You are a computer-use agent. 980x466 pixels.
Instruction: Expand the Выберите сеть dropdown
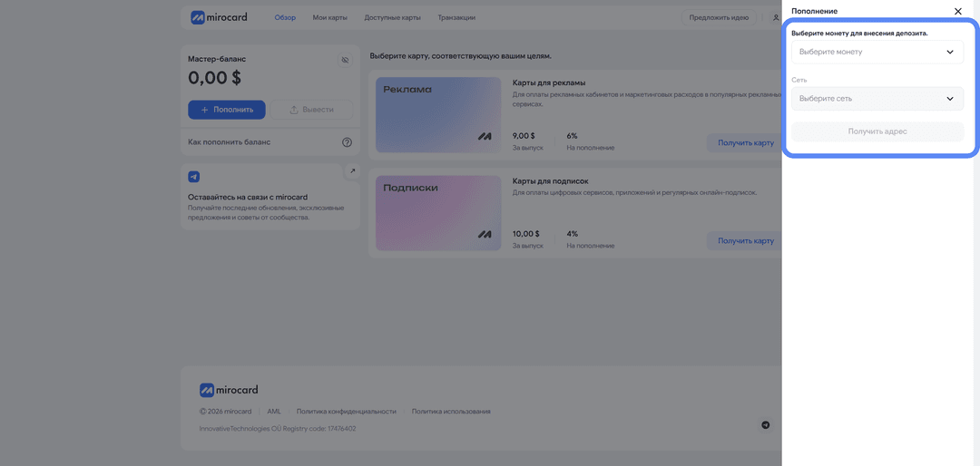877,99
